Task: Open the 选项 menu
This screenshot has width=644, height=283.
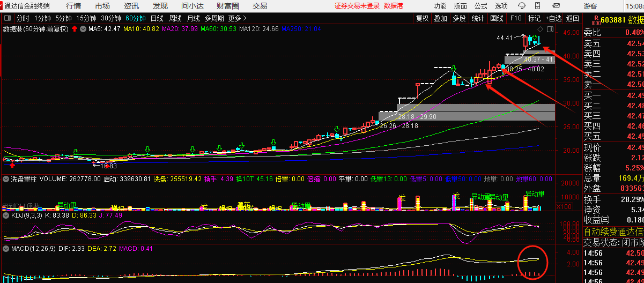Action: 501,6
